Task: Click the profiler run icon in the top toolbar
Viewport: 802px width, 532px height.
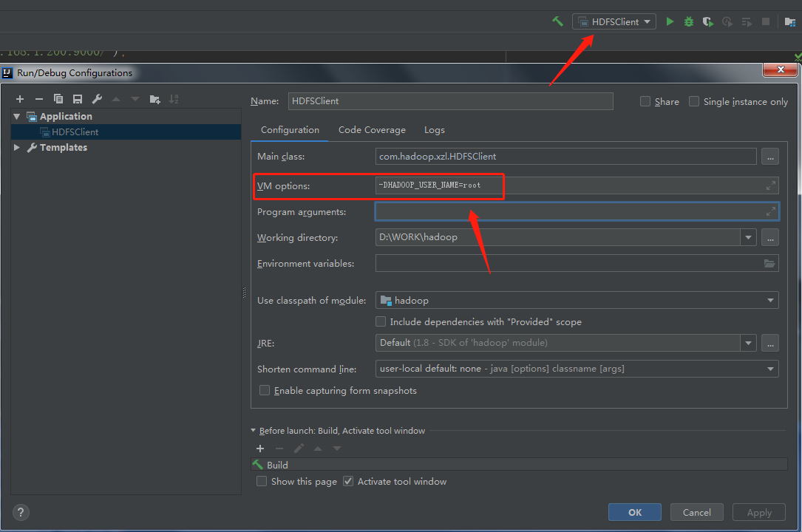Action: pyautogui.click(x=727, y=21)
